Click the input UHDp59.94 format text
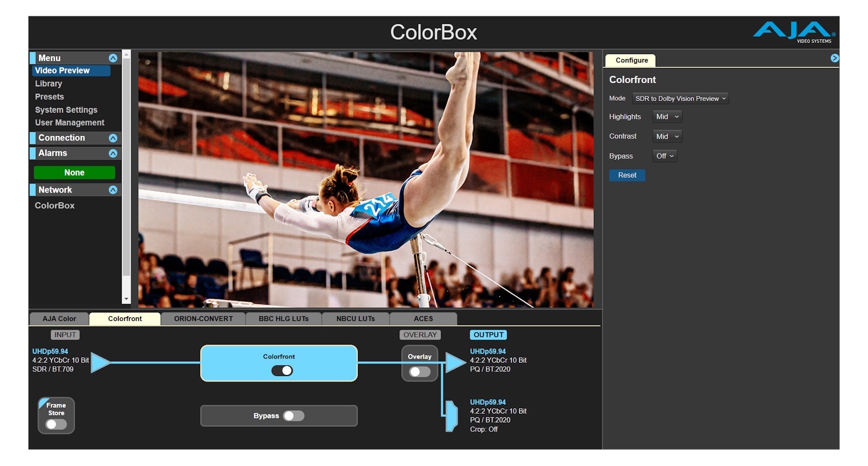868x466 pixels. (x=50, y=352)
